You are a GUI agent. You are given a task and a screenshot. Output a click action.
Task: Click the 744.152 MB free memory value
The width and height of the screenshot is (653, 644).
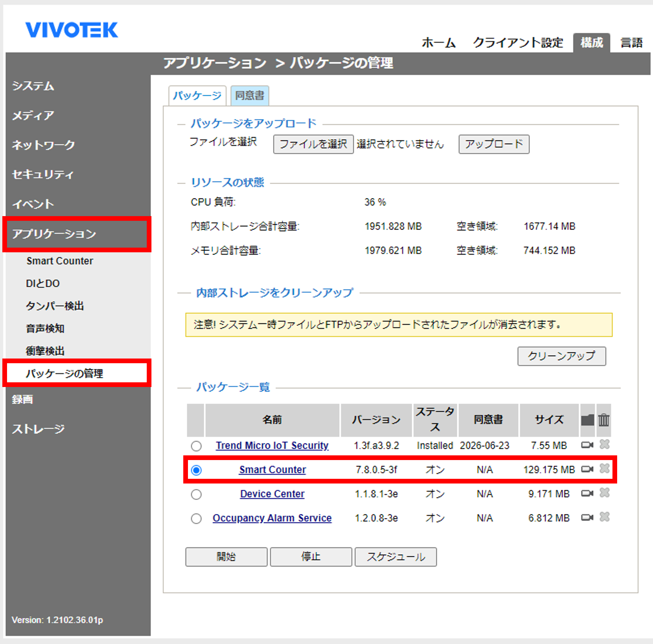pyautogui.click(x=549, y=251)
